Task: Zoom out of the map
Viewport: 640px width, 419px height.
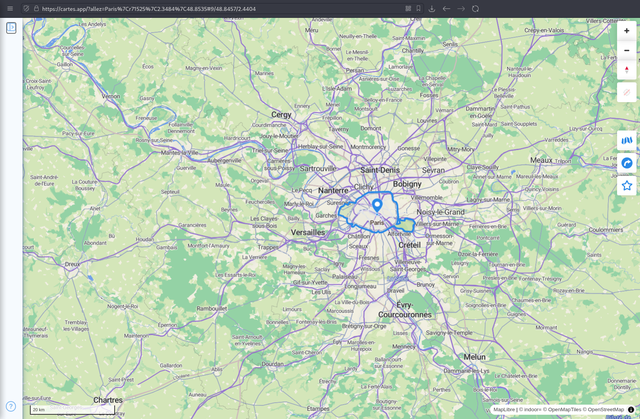Action: 627,50
